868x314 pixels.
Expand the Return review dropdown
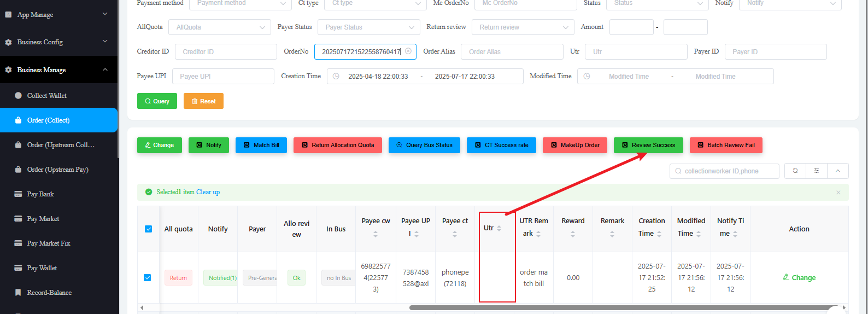(523, 27)
